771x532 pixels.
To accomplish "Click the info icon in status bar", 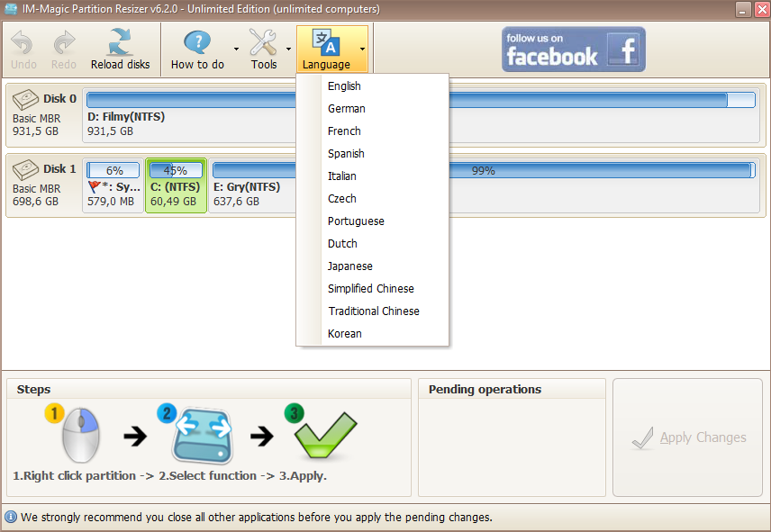I will point(10,517).
